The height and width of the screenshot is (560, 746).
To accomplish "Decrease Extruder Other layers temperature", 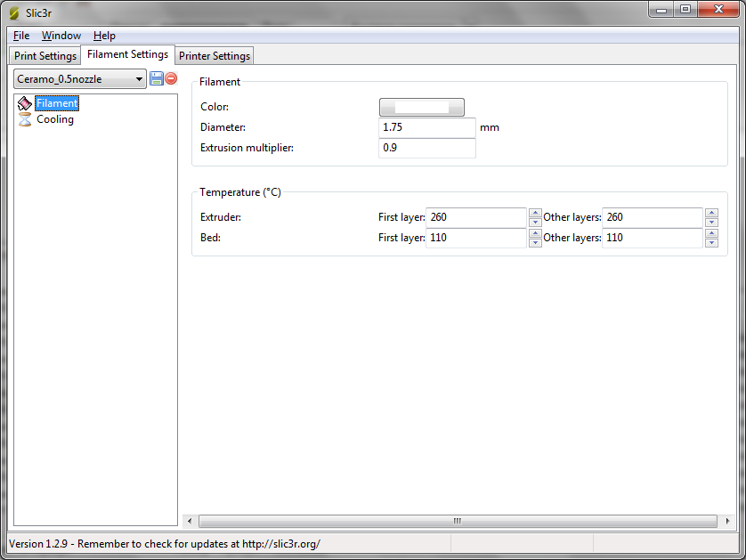I will [712, 223].
